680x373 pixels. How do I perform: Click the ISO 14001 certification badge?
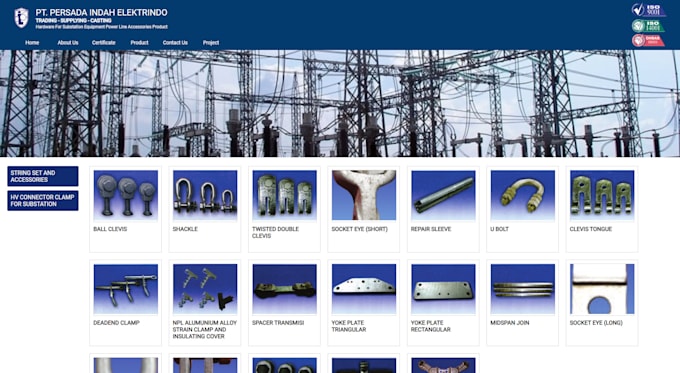(648, 25)
